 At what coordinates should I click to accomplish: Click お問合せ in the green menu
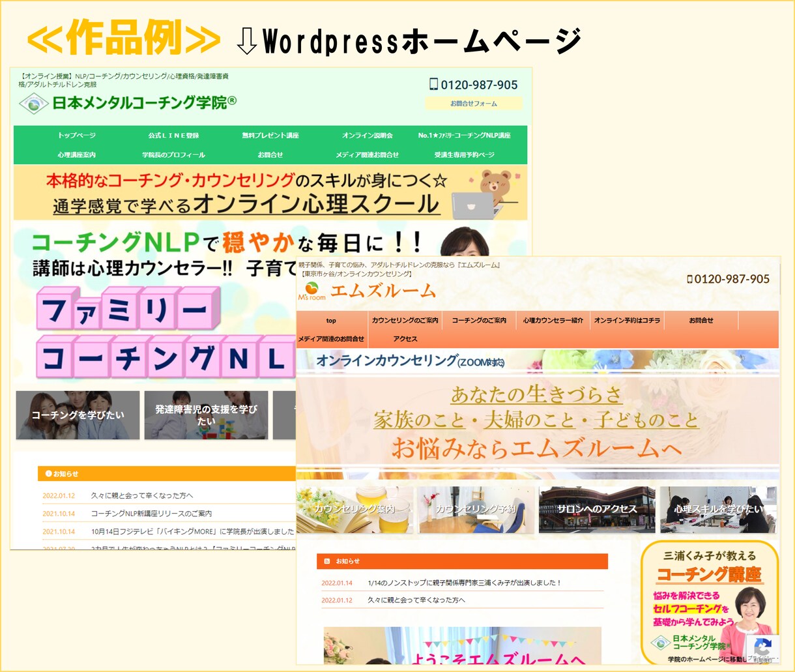pos(270,155)
